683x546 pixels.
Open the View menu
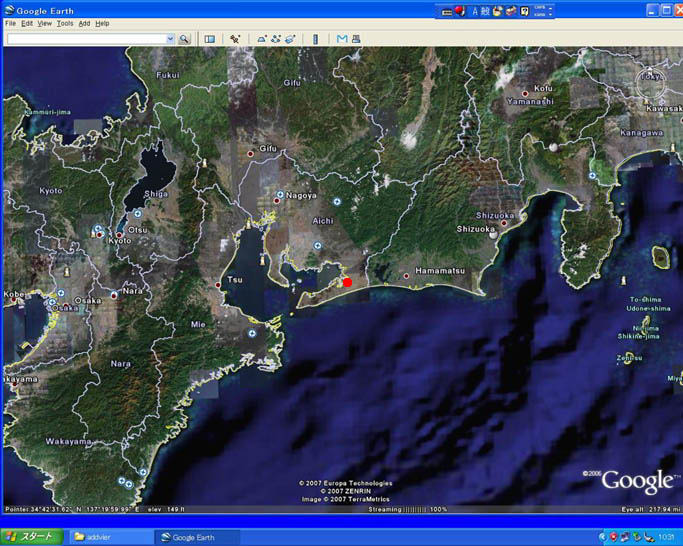pyautogui.click(x=44, y=24)
